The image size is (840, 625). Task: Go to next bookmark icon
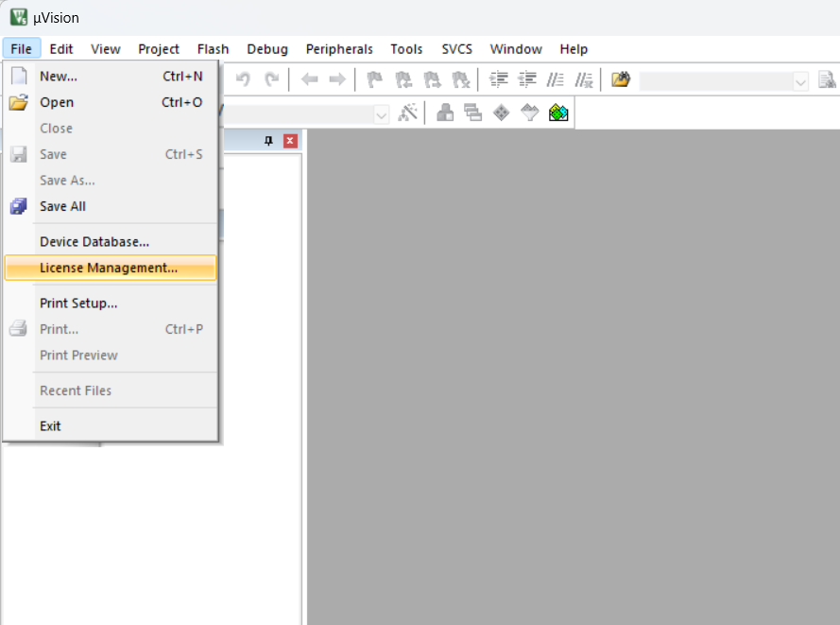coord(432,79)
